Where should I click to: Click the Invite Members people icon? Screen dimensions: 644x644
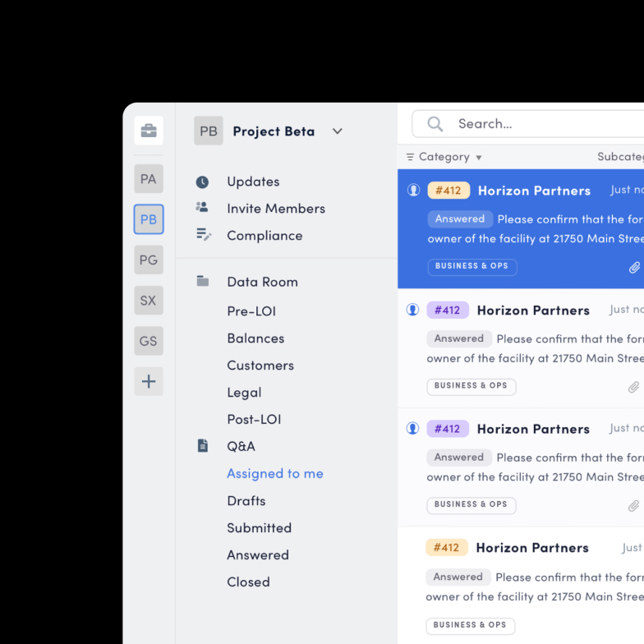(x=202, y=208)
